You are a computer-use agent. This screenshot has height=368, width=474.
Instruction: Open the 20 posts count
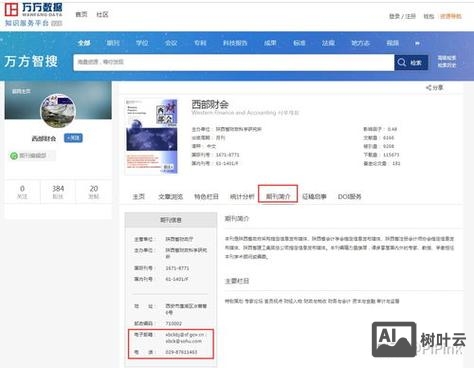tap(94, 192)
